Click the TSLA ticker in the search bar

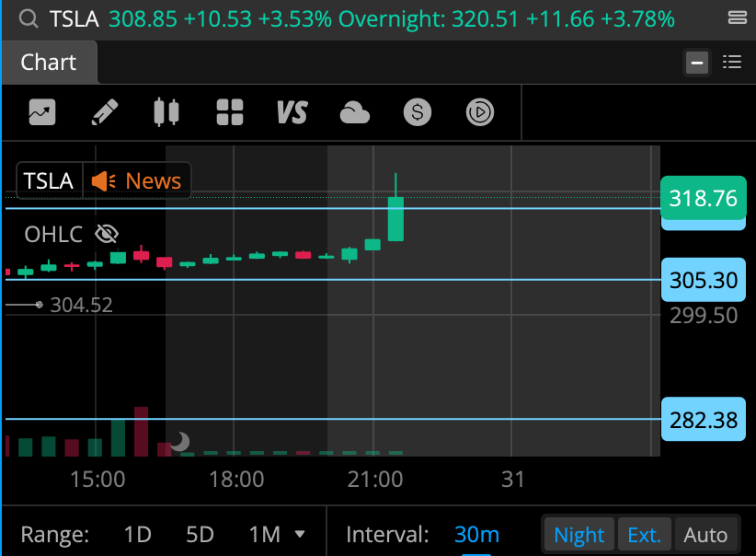(74, 19)
